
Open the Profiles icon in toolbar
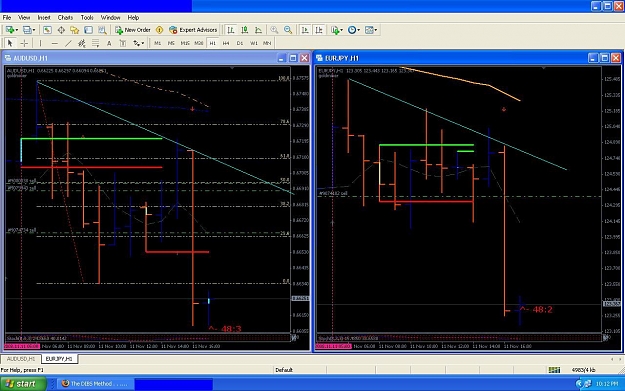coord(27,30)
